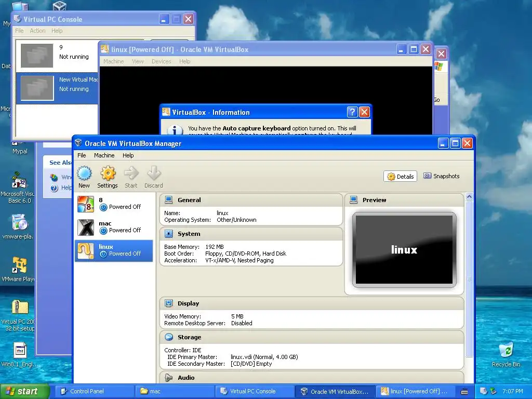532x399 pixels.
Task: Click the Snapshots button
Action: coord(442,176)
